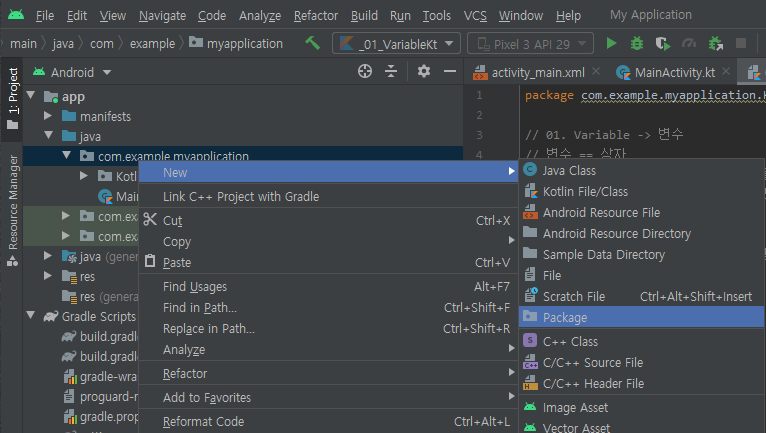766x433 pixels.
Task: Select Vector Asset entry
Action: coord(641,427)
